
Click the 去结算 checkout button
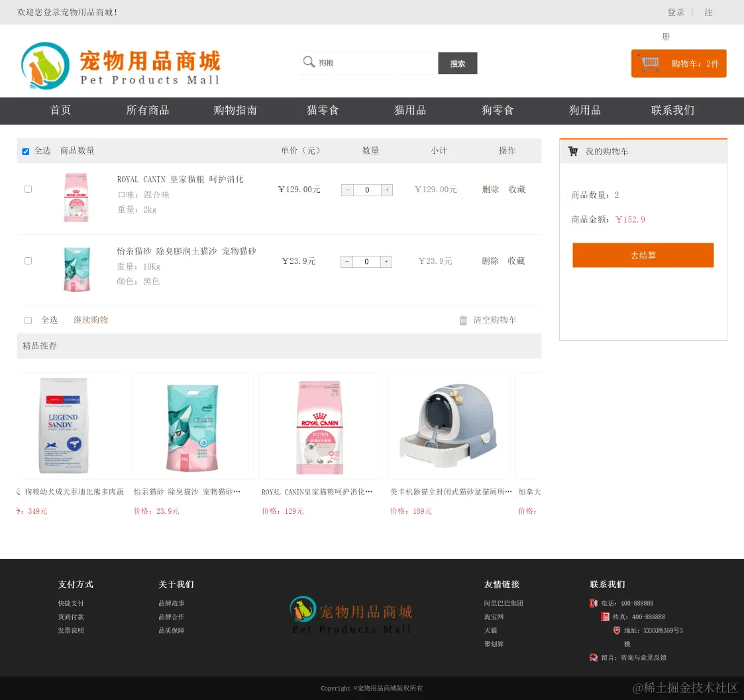click(643, 255)
